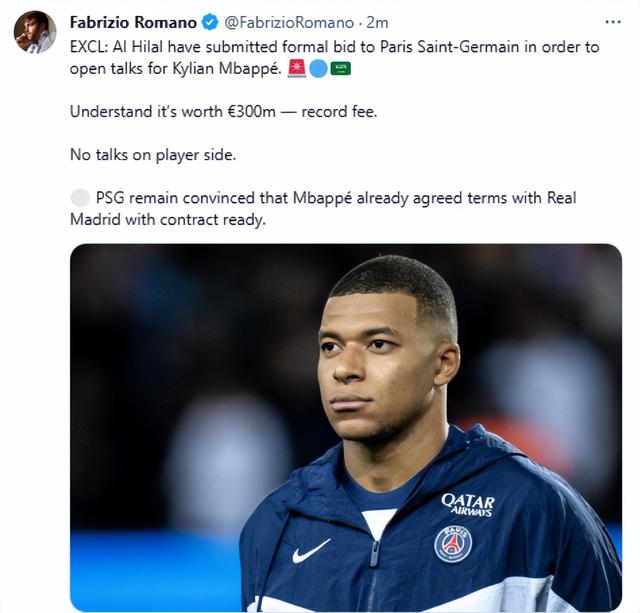Click Fabrizio Romano's profile avatar
This screenshot has height=613, width=640.
pyautogui.click(x=34, y=32)
